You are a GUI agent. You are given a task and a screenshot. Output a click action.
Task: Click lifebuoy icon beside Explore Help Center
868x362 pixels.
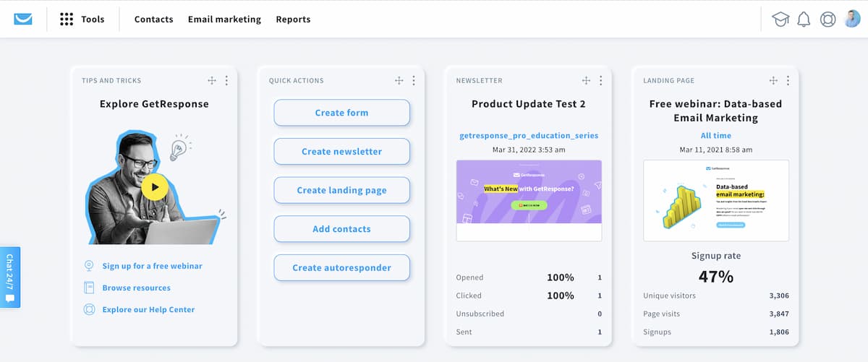click(89, 309)
